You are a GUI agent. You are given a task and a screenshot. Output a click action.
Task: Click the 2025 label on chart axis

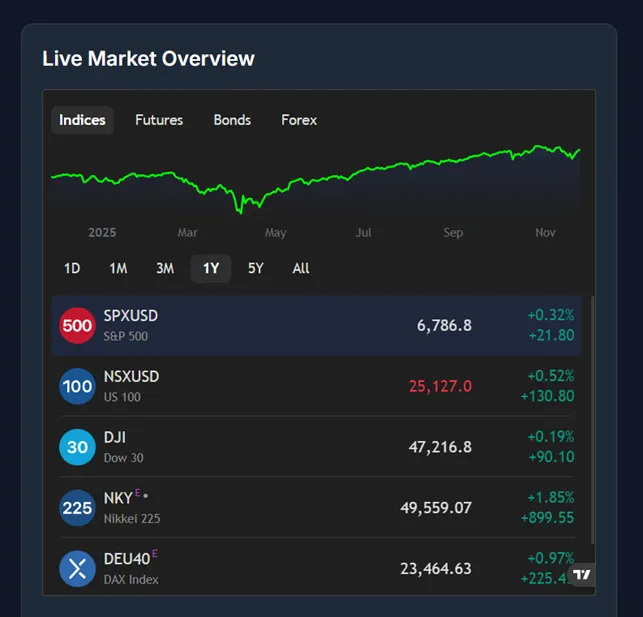click(x=102, y=233)
